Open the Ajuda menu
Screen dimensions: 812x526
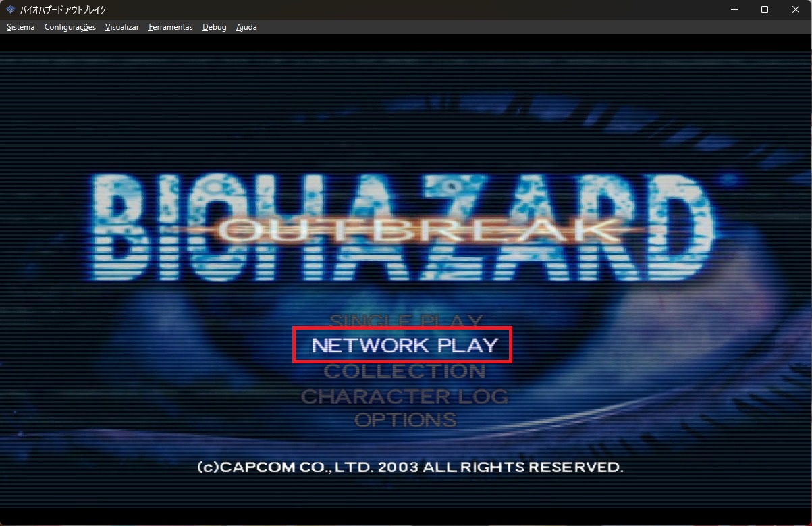coord(246,27)
